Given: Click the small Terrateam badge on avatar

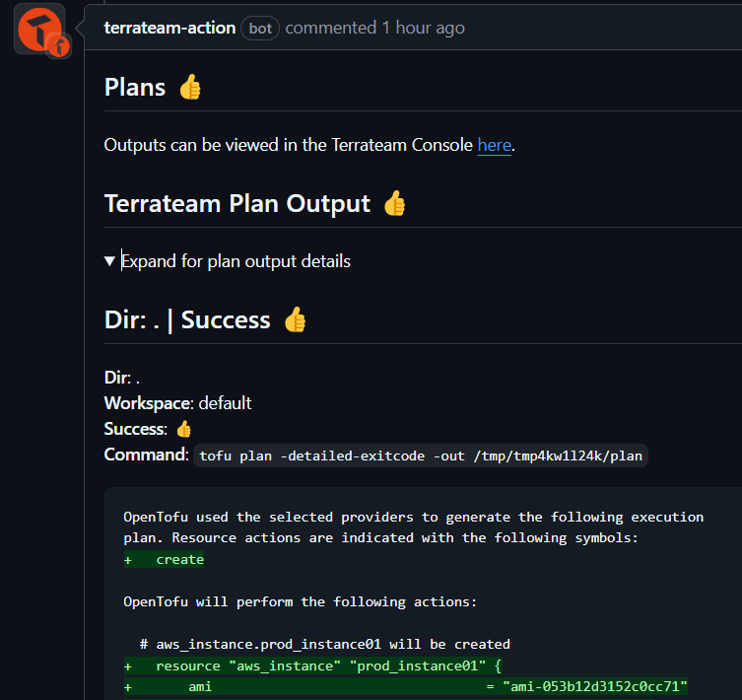Looking at the screenshot, I should pos(59,46).
